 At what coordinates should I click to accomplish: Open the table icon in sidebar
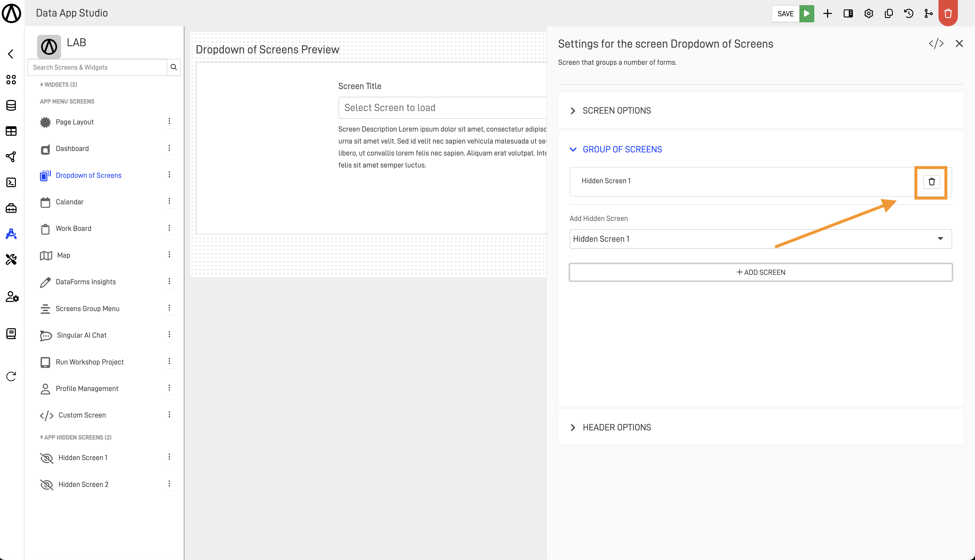coord(11,131)
